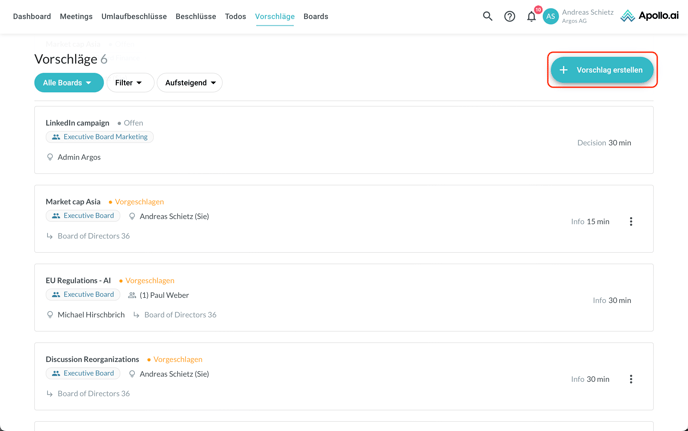Expand the Alle Boards dropdown

point(68,83)
